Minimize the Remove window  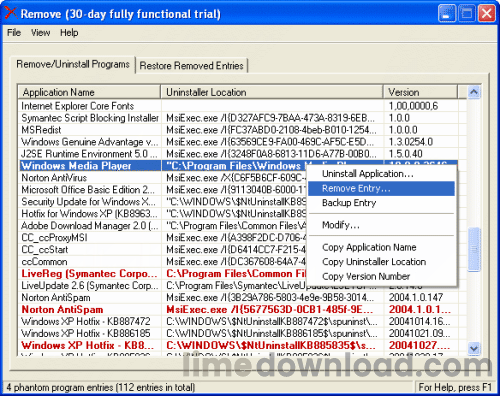click(x=446, y=14)
